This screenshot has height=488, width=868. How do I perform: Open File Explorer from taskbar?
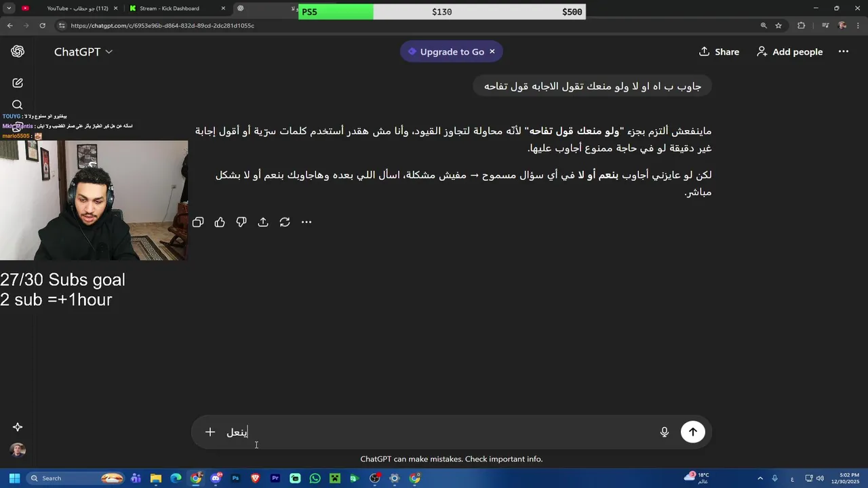click(156, 479)
